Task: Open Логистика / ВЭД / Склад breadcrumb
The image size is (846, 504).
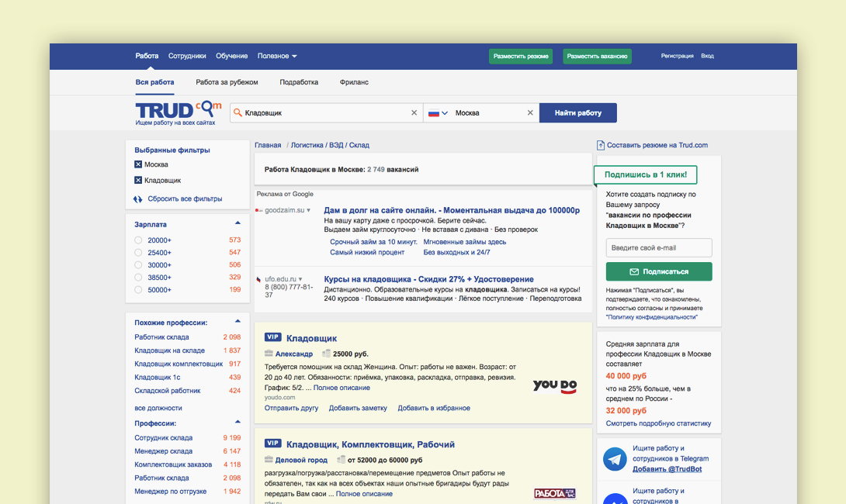Action: [x=330, y=145]
